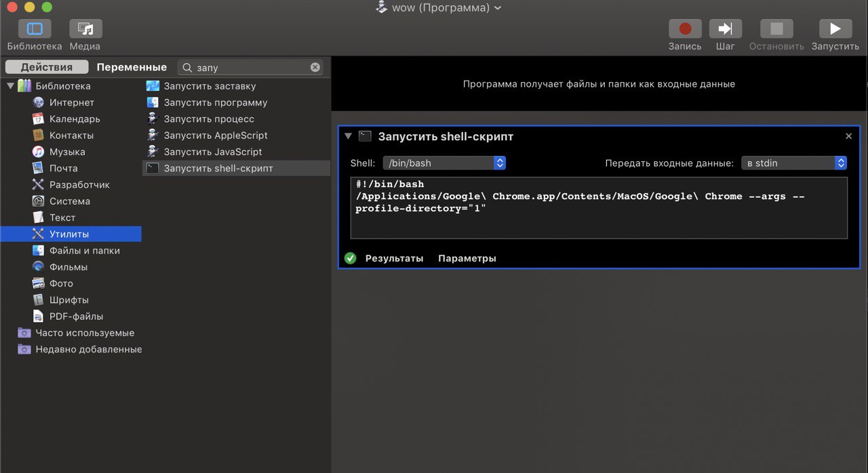868x473 pixels.
Task: Start recording with the Запись button
Action: [x=685, y=29]
